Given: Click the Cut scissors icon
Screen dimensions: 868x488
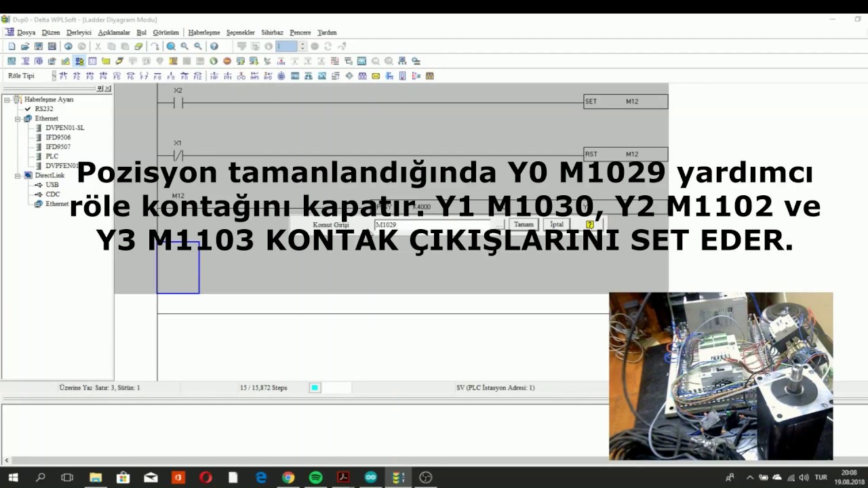Looking at the screenshot, I should coord(98,46).
